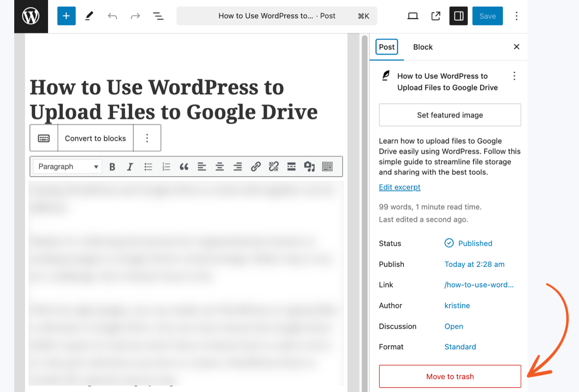Close the settings sidebar

pyautogui.click(x=517, y=47)
